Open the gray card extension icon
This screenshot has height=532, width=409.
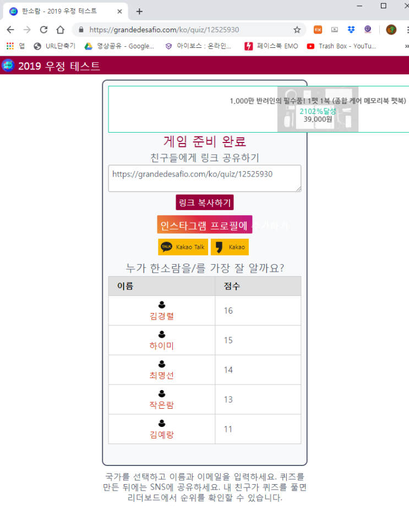pos(334,30)
